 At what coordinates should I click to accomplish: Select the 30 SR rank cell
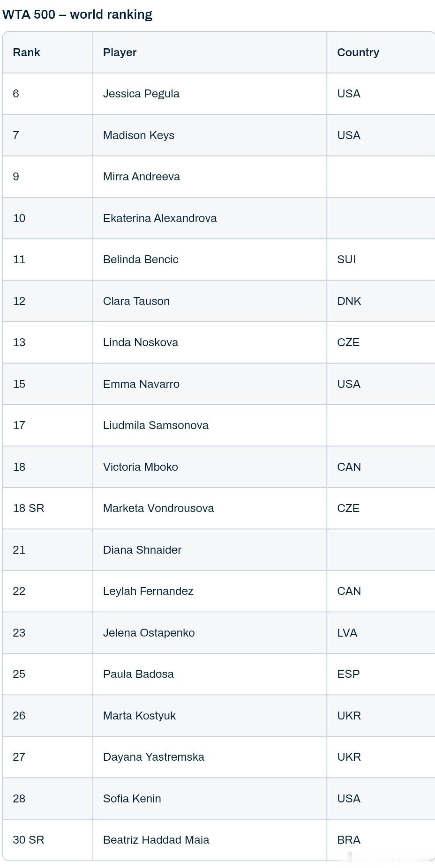click(28, 840)
